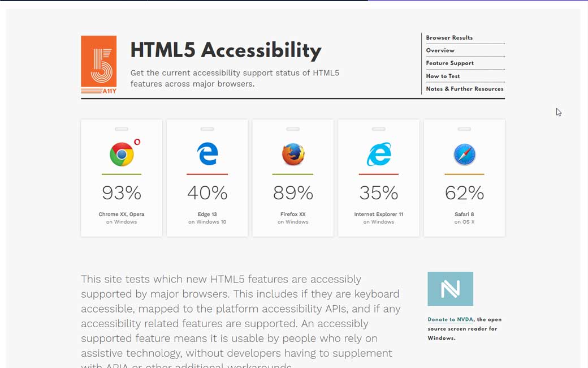588x368 pixels.
Task: Select the Edge 13 40% score
Action: click(x=207, y=193)
